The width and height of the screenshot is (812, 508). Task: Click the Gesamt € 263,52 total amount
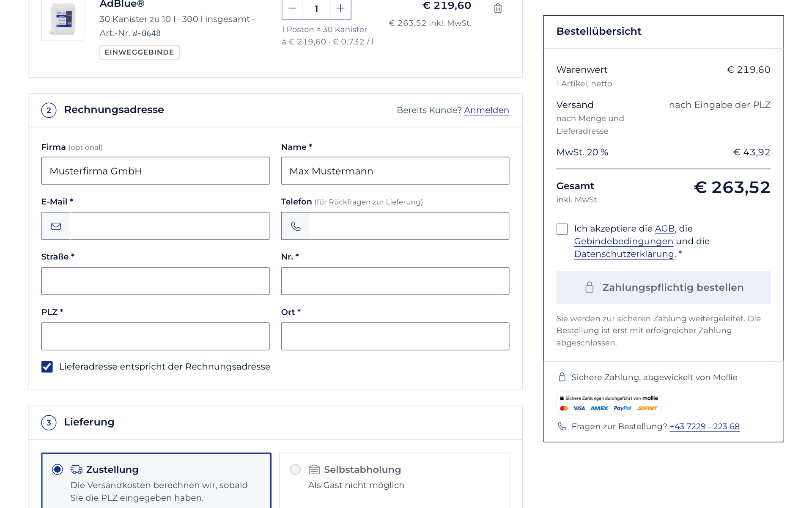pos(732,187)
